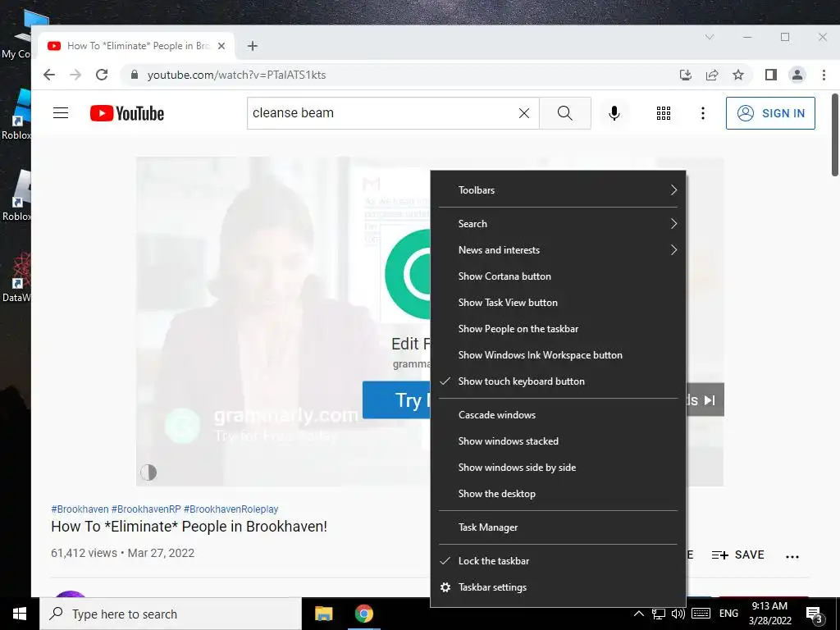This screenshot has width=840, height=630.
Task: Bookmark this page with the star
Action: coord(738,75)
